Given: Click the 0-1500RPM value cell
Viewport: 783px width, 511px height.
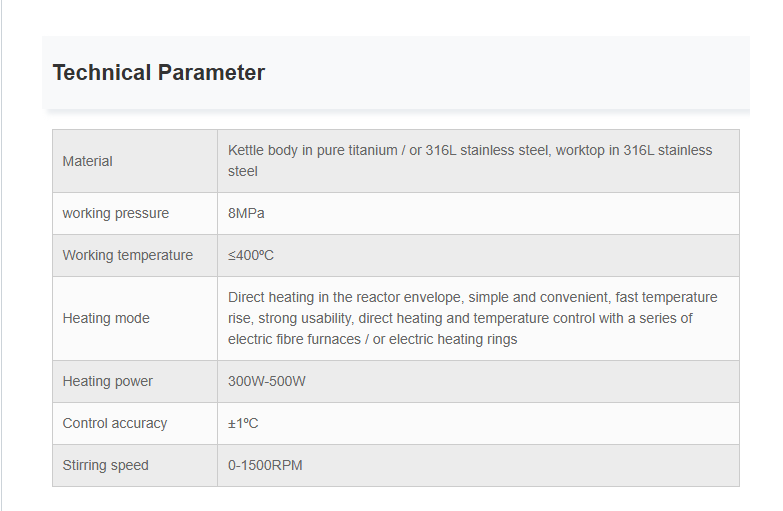Looking at the screenshot, I should tap(478, 465).
